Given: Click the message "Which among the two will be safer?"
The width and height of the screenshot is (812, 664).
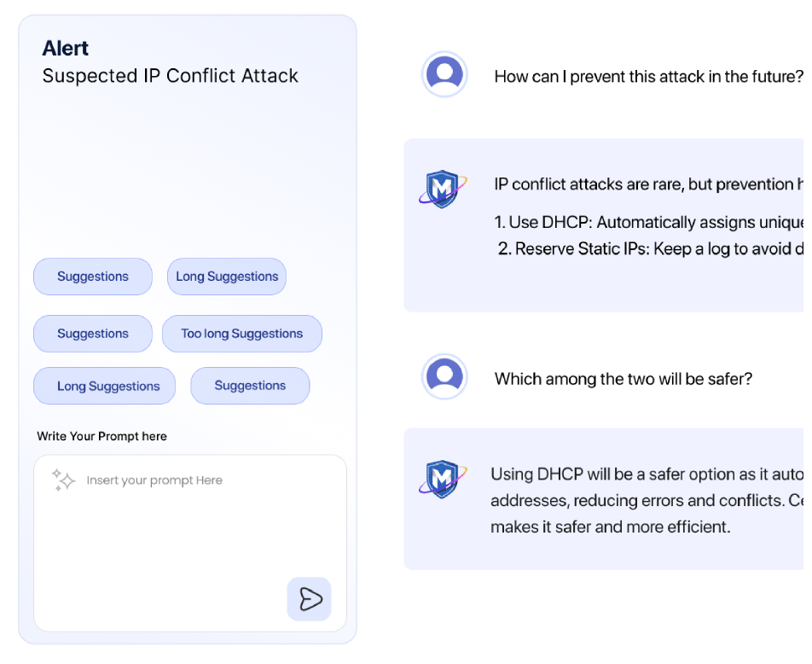Looking at the screenshot, I should click(x=623, y=379).
